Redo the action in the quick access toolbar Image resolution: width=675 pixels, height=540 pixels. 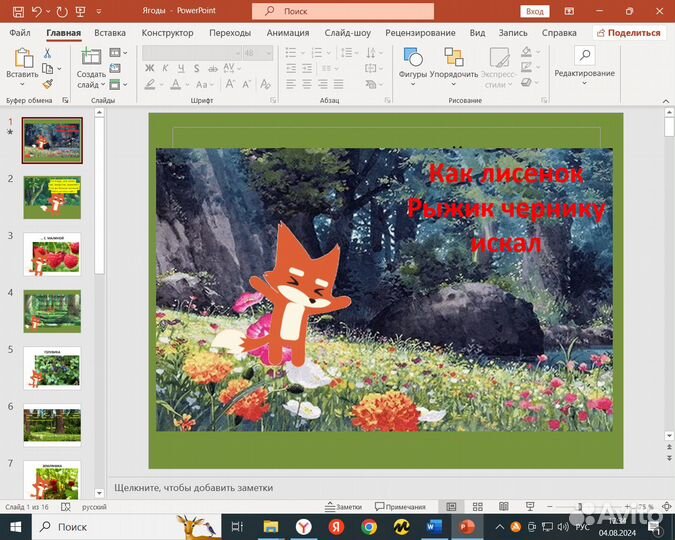(x=62, y=12)
